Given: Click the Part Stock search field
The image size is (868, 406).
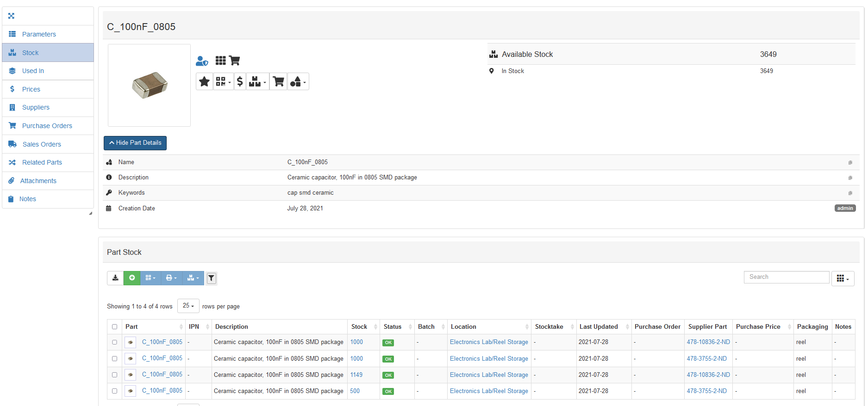Looking at the screenshot, I should (786, 277).
